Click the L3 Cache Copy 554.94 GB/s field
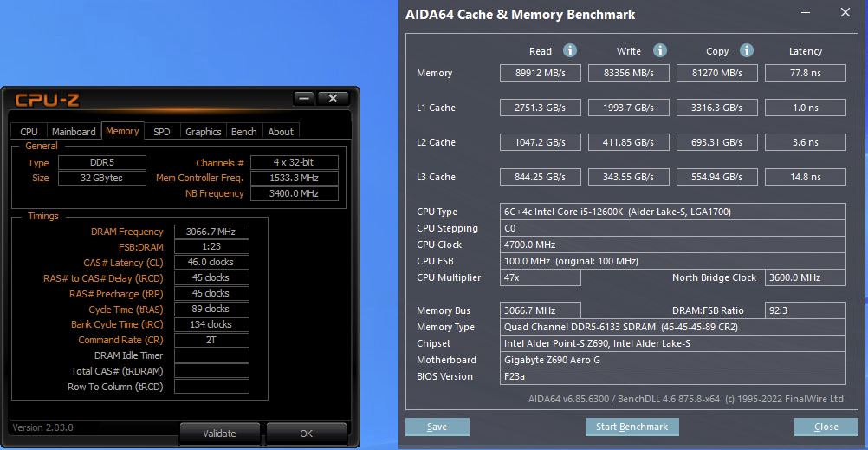The width and height of the screenshot is (868, 450). click(x=717, y=177)
